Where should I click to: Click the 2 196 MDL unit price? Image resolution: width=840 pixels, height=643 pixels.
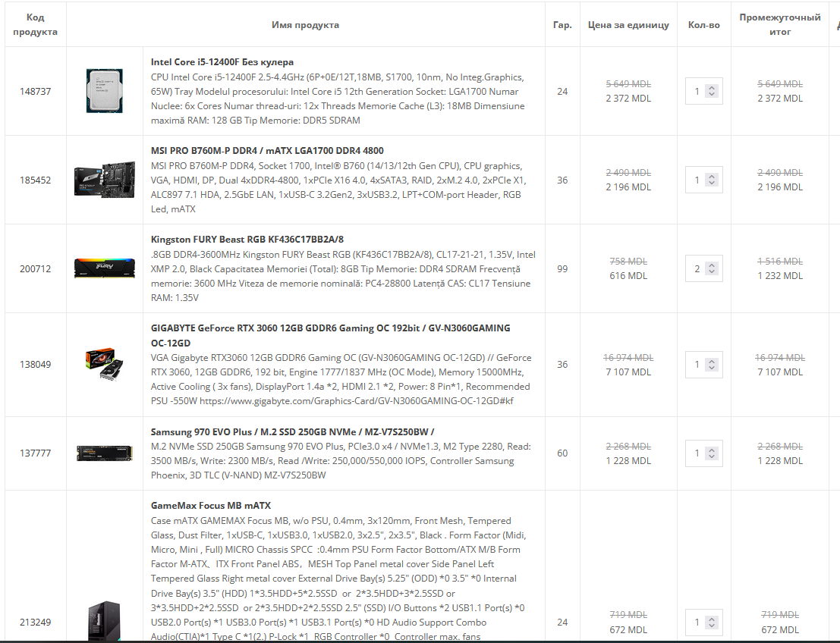click(628, 187)
